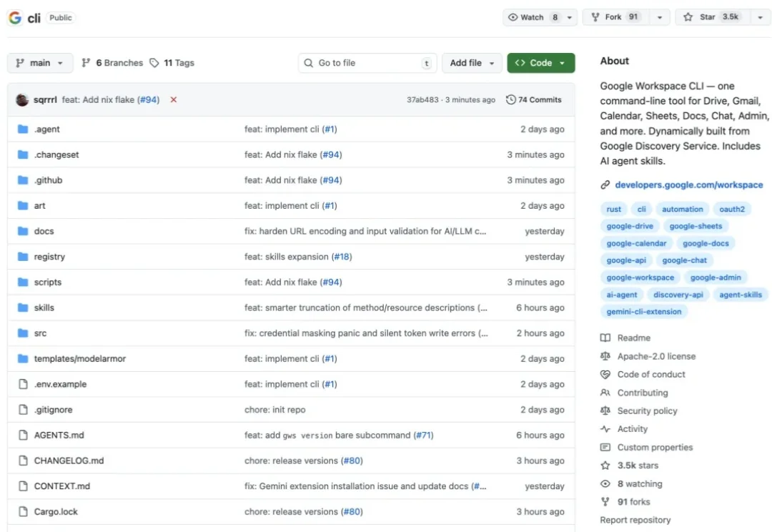The width and height of the screenshot is (772, 532).
Task: Open the docs folder icon
Action: click(x=23, y=231)
